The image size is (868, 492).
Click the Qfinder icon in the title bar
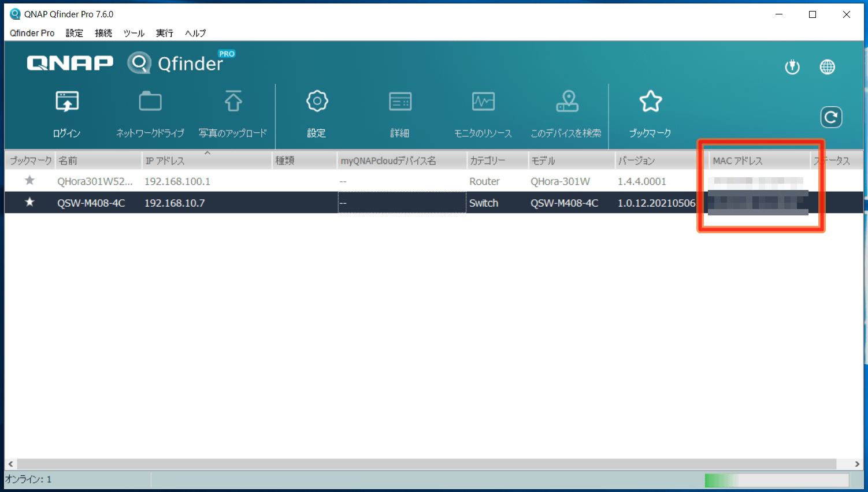15,14
